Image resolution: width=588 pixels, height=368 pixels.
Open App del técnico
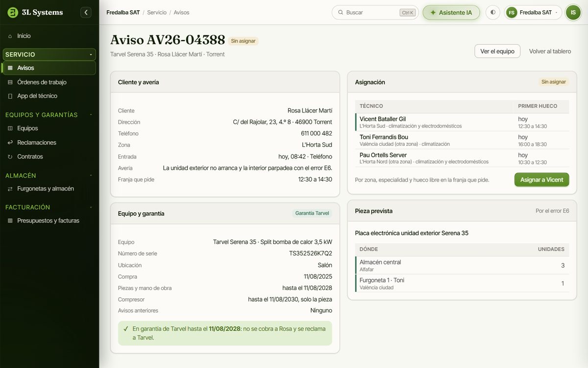49,96
